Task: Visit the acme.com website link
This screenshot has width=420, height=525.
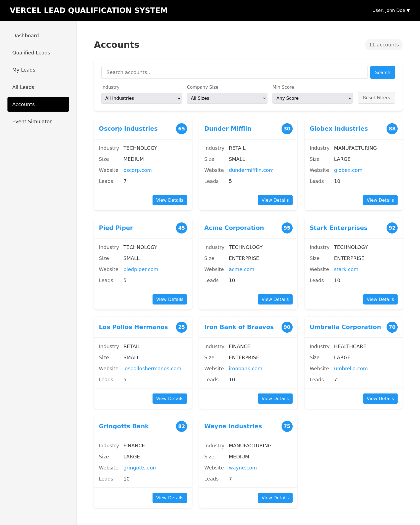Action: (x=242, y=269)
